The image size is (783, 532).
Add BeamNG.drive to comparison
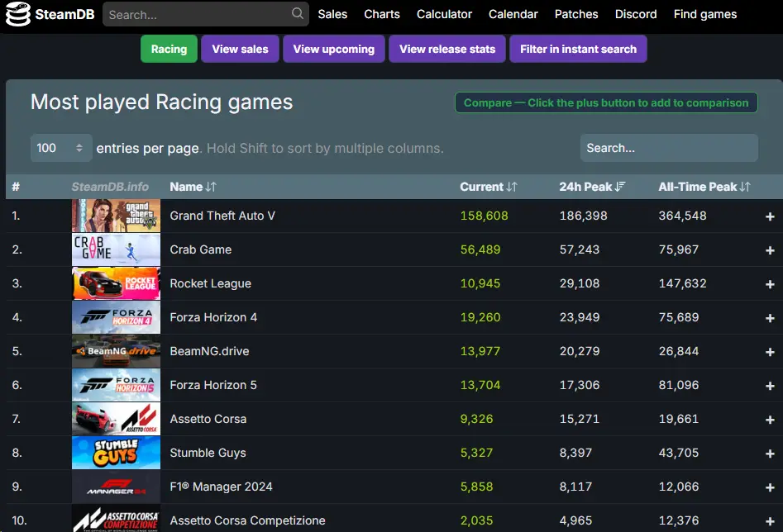(x=767, y=351)
